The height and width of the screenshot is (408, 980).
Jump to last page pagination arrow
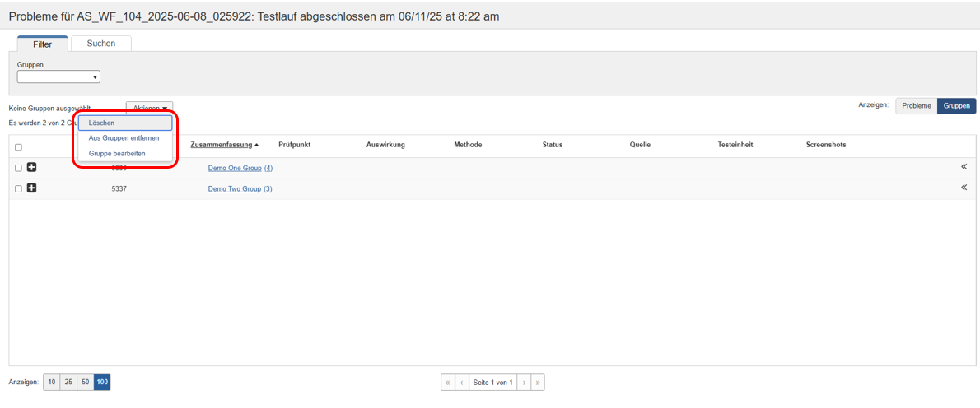tap(538, 382)
